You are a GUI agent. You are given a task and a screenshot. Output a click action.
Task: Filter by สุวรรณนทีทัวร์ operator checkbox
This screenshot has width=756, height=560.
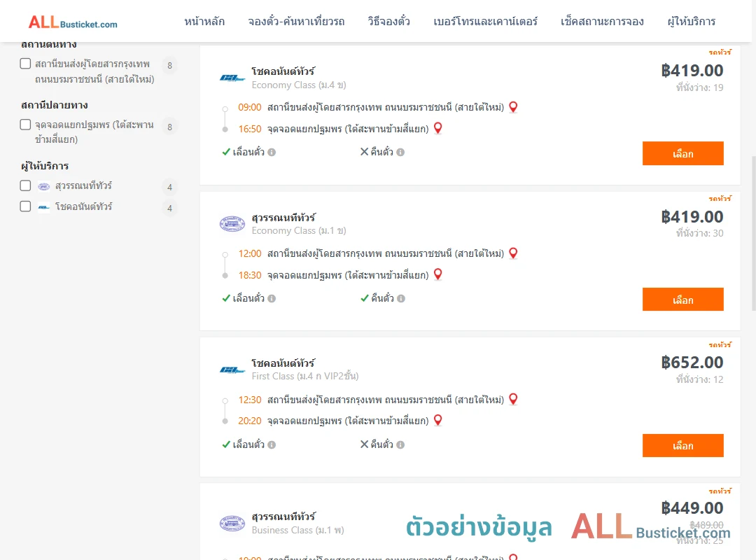26,185
